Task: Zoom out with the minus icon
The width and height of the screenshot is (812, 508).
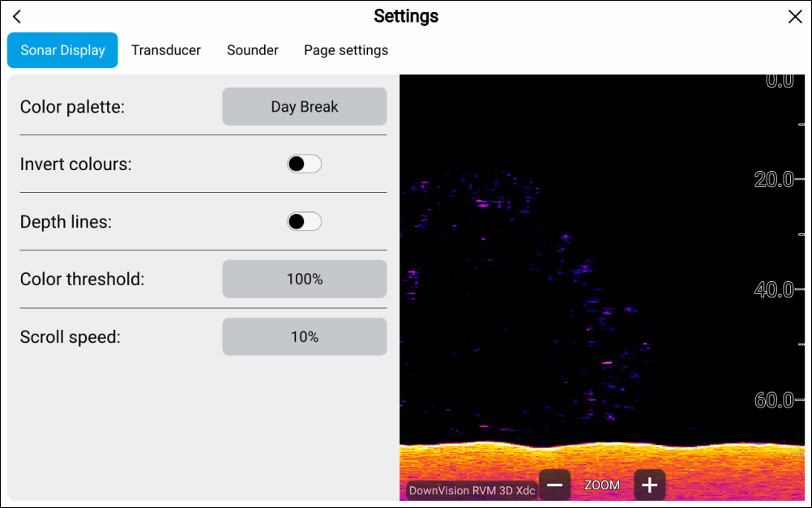Action: (x=555, y=485)
